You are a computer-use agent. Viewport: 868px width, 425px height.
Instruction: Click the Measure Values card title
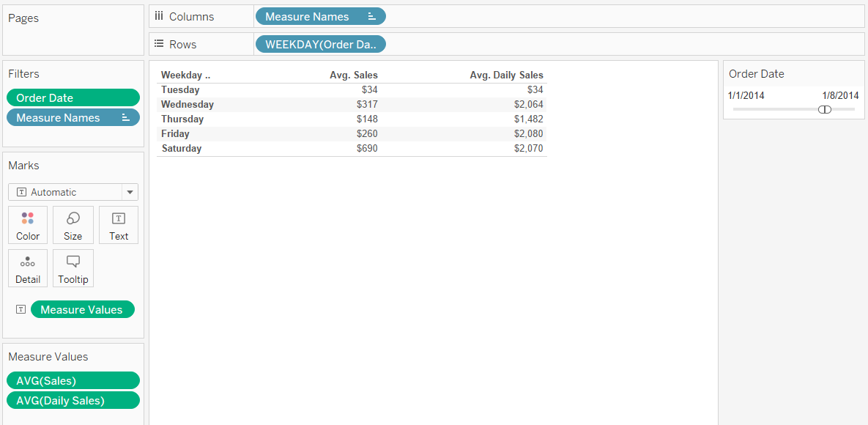(x=48, y=356)
